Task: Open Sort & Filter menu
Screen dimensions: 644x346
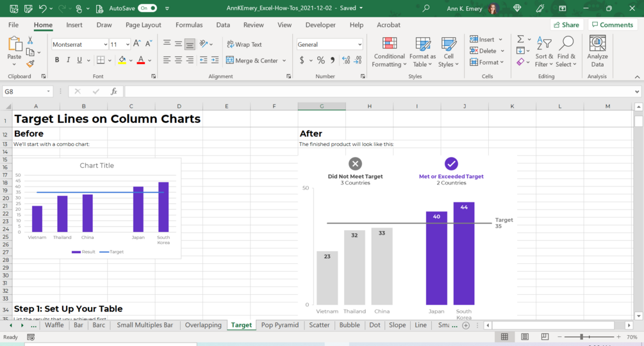Action: click(544, 52)
